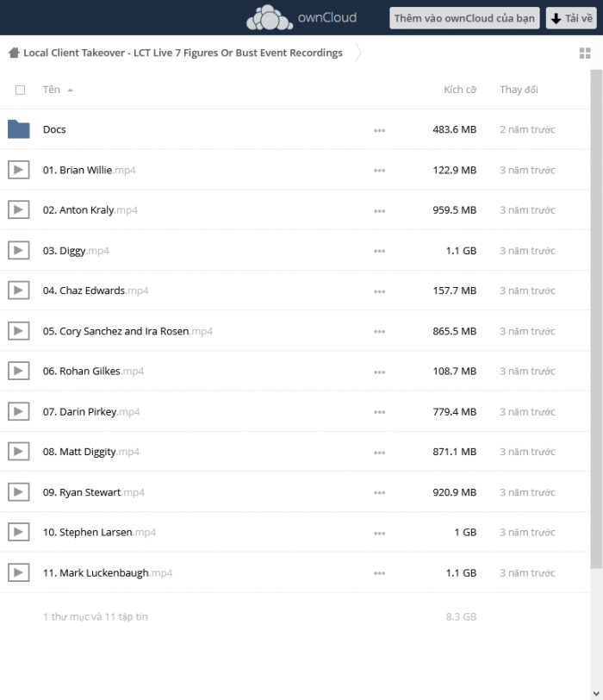Click the vertical scrollbar thumb

tap(596, 319)
